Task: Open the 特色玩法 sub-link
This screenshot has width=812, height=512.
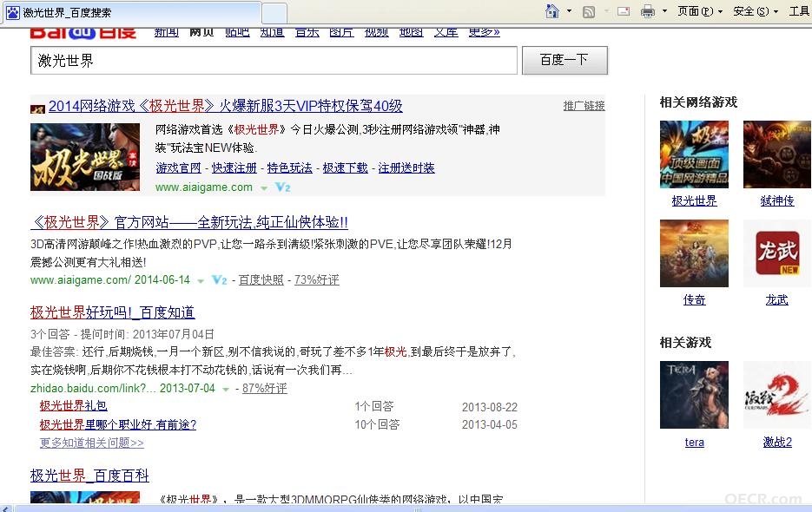Action: 289,168
